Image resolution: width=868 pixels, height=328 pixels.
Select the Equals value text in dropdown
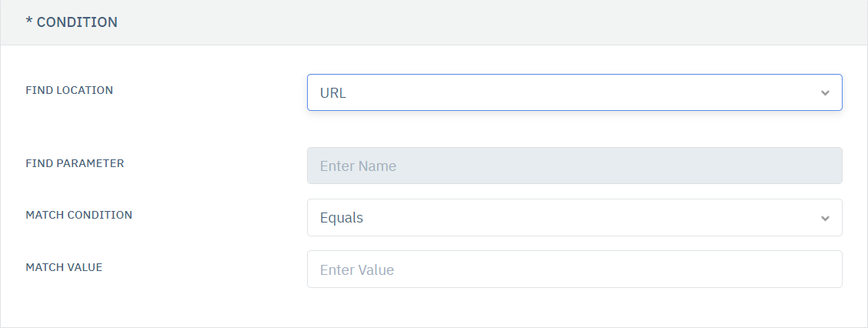click(x=342, y=218)
